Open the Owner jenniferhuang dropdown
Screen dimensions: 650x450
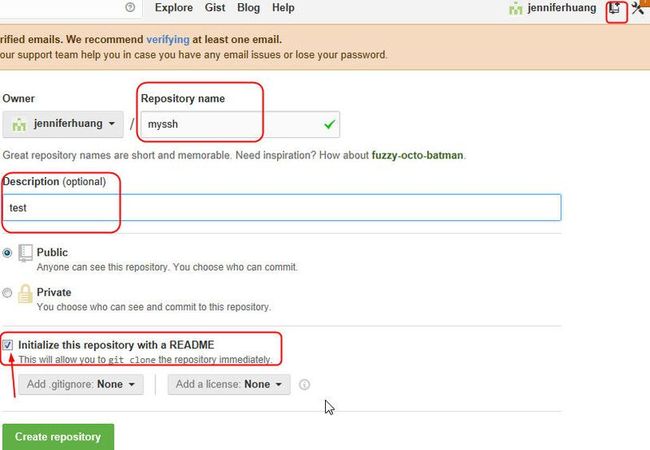[x=63, y=124]
